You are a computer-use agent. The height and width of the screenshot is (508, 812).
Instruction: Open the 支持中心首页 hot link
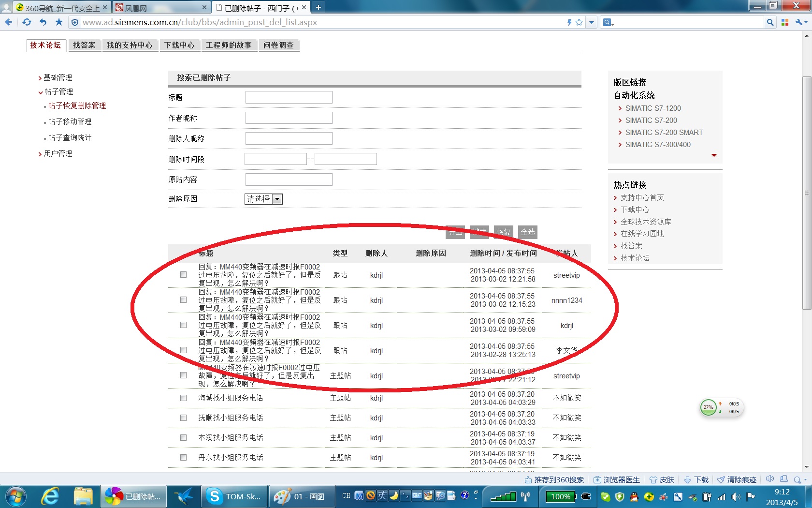click(x=642, y=197)
